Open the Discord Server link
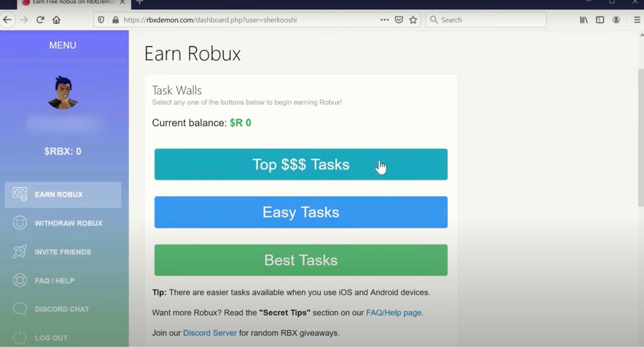 [x=210, y=333]
